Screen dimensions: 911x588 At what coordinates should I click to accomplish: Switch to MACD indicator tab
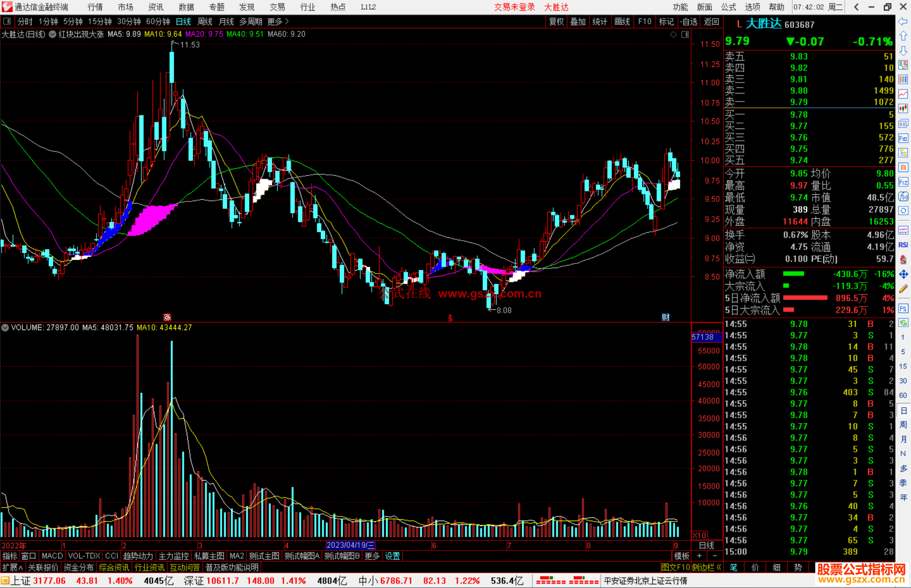tap(52, 556)
